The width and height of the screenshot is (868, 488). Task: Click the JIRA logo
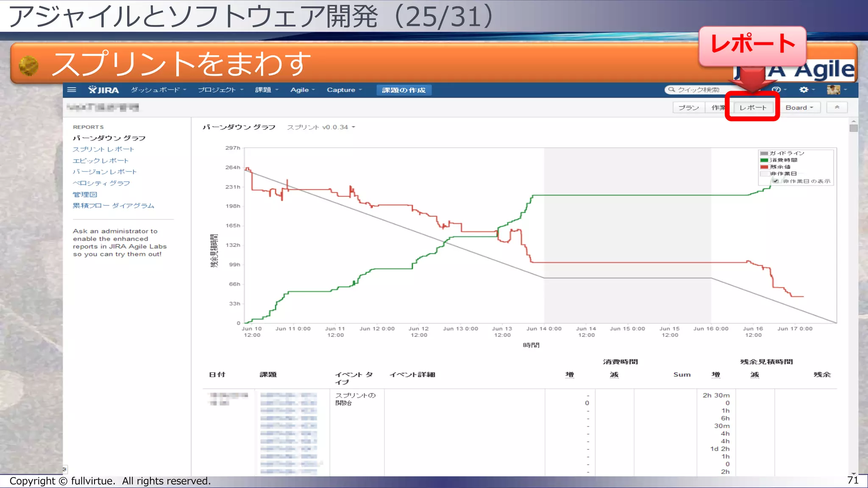click(x=103, y=90)
